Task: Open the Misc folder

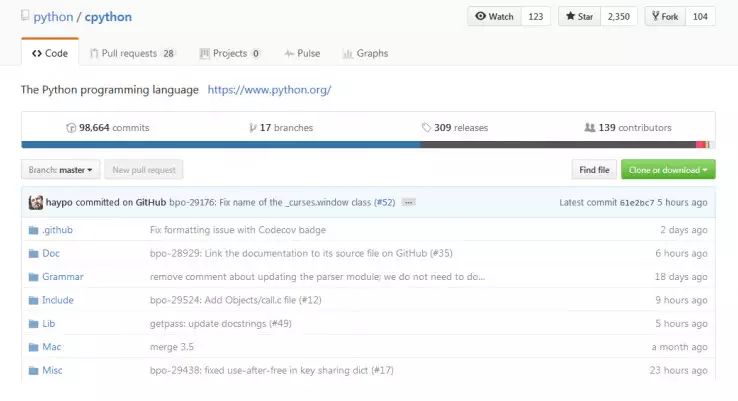Action: (52, 370)
